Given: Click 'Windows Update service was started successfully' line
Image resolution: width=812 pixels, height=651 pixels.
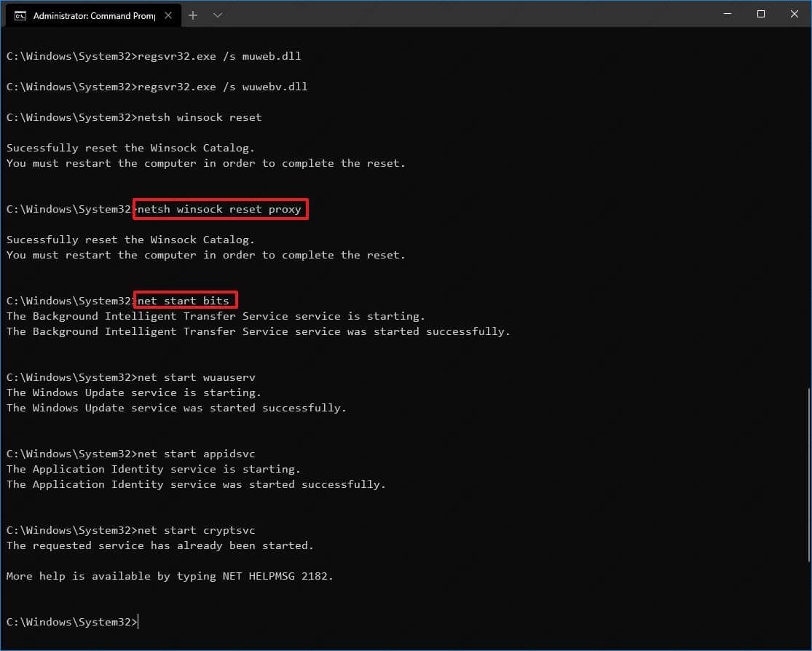Looking at the screenshot, I should click(x=176, y=408).
